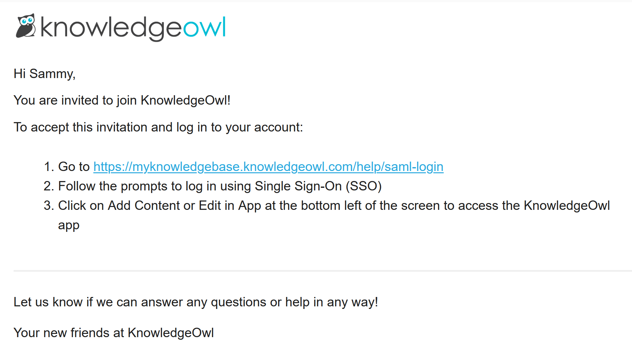The image size is (632, 364).
Task: Click the knowledgeowl logo wordmark
Action: coord(133,28)
